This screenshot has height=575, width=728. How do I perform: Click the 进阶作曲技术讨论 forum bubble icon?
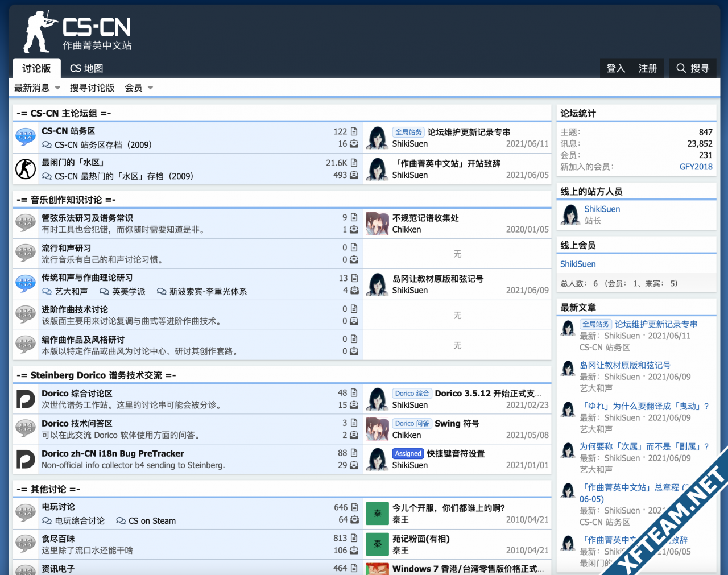click(26, 315)
